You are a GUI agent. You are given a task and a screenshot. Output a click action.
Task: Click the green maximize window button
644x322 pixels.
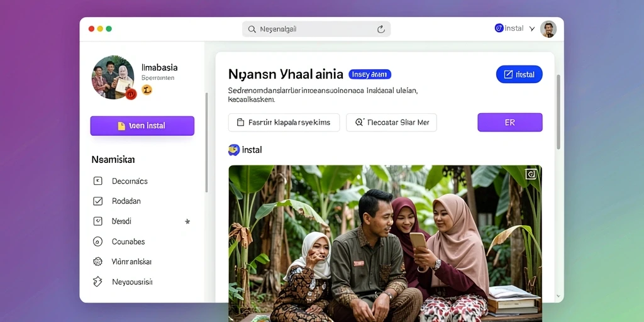(109, 29)
